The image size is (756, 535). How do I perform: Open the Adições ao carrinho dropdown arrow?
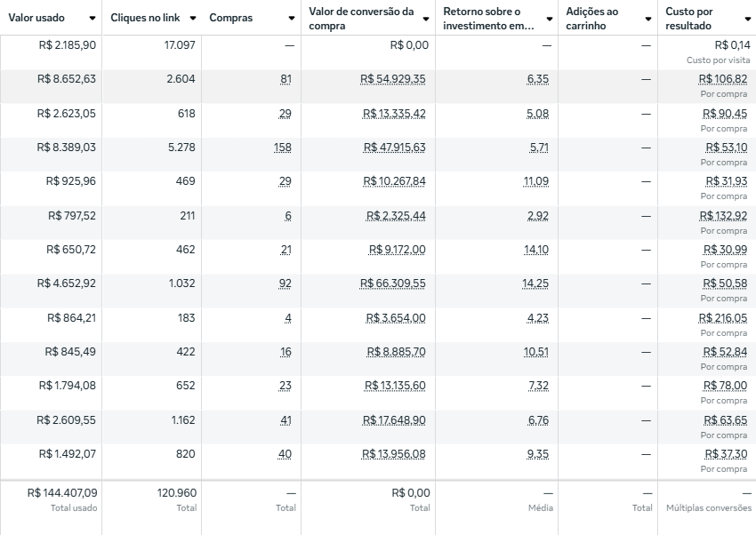click(647, 19)
